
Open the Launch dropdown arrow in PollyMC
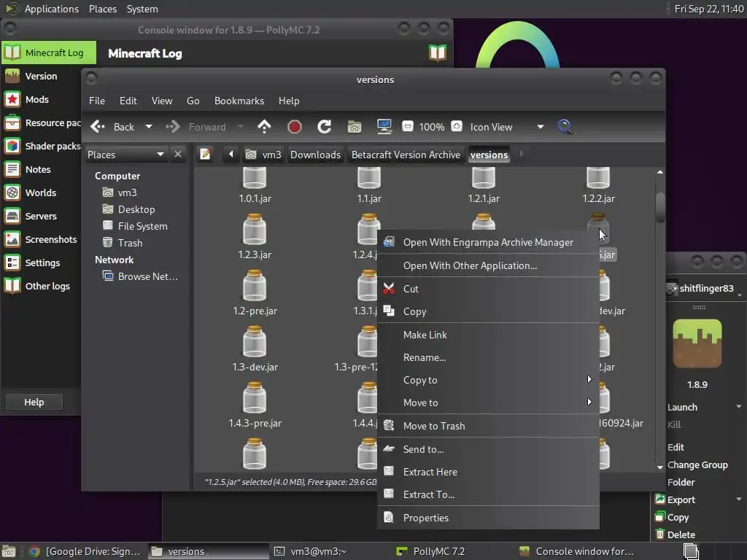coord(738,407)
